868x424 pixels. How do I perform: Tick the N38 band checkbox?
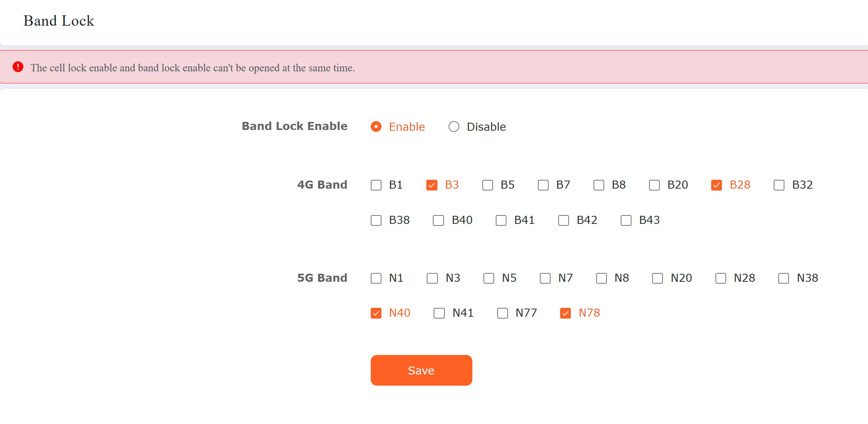[784, 278]
